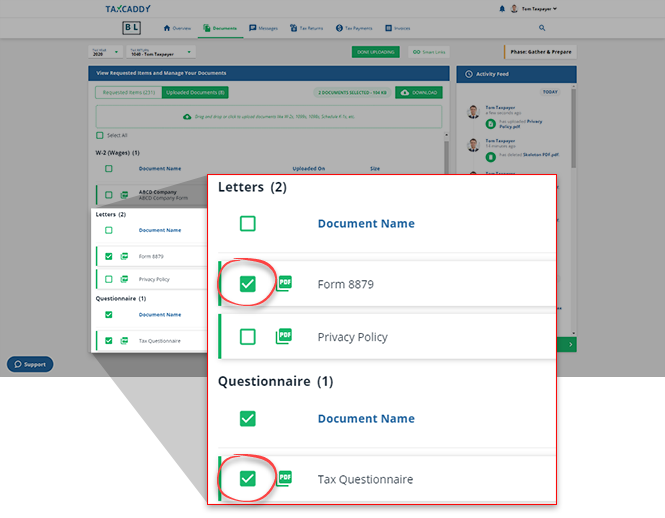The width and height of the screenshot is (665, 518).
Task: Click enlarged Privacy Policy document name
Action: tap(352, 337)
